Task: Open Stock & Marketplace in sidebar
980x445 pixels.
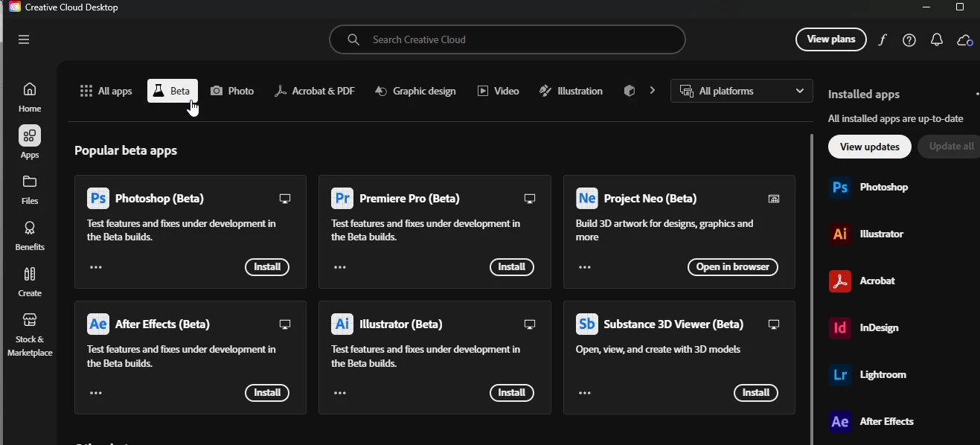Action: [30, 334]
